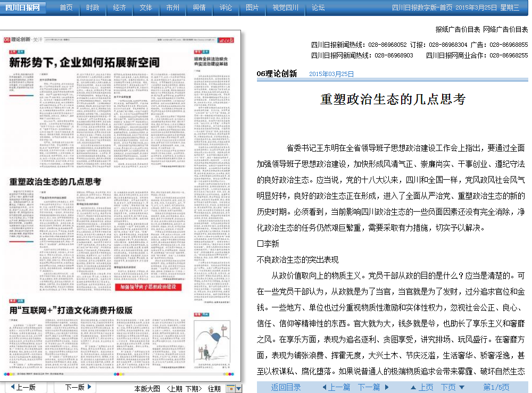The width and height of the screenshot is (532, 393).
Task: Go to next edition 下一版
Action: (78, 387)
